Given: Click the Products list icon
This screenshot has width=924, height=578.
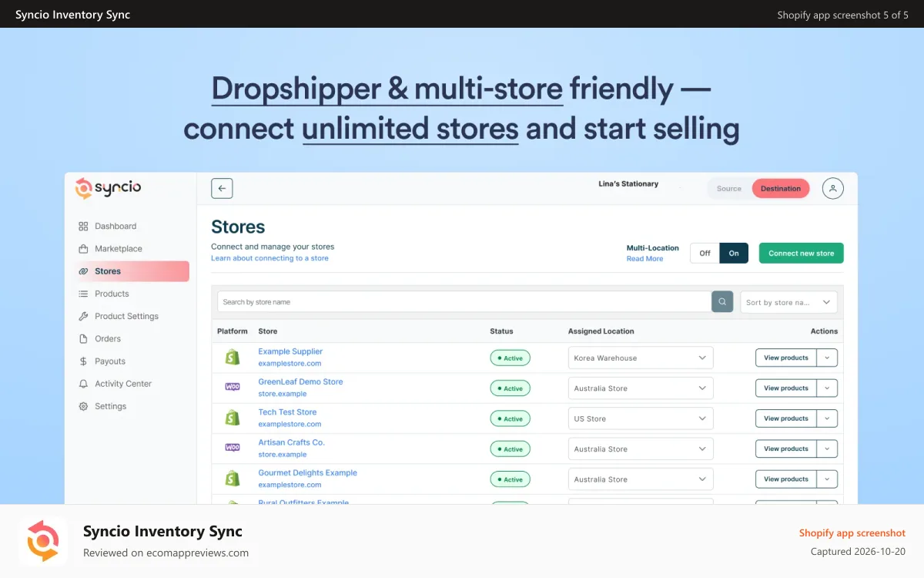Looking at the screenshot, I should [x=83, y=294].
